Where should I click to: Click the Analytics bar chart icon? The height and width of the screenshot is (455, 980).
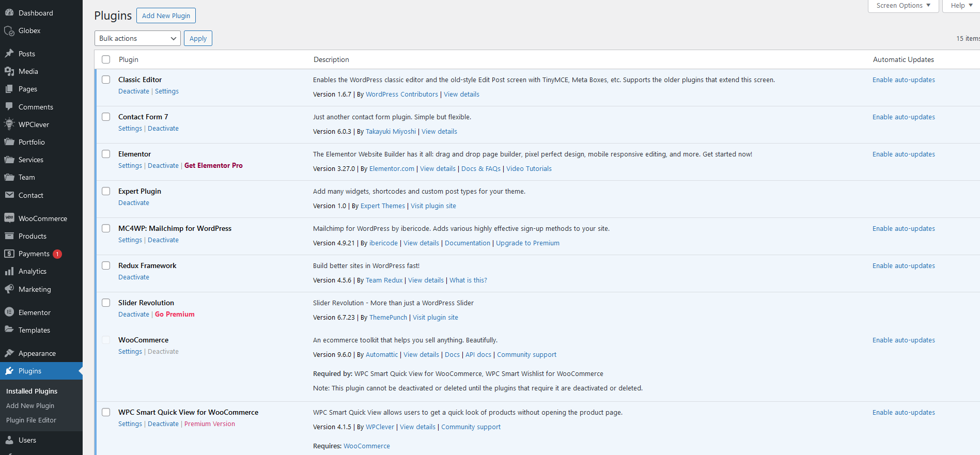pos(9,271)
